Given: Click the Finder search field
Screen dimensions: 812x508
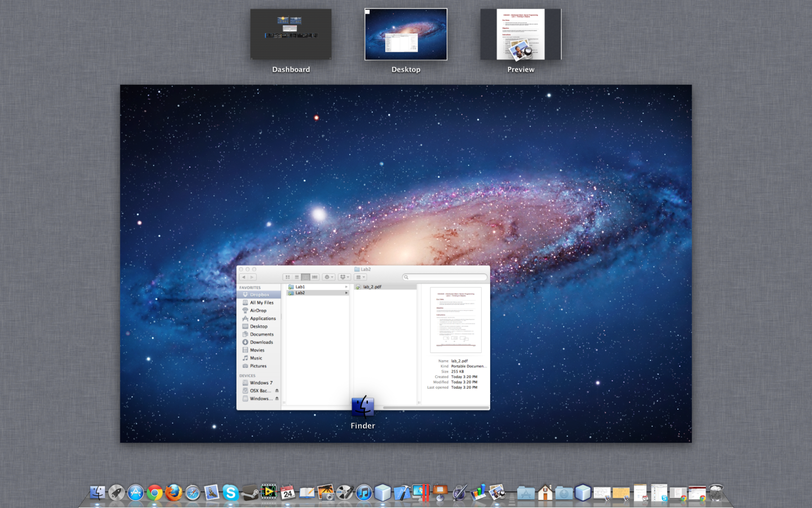Looking at the screenshot, I should [445, 277].
